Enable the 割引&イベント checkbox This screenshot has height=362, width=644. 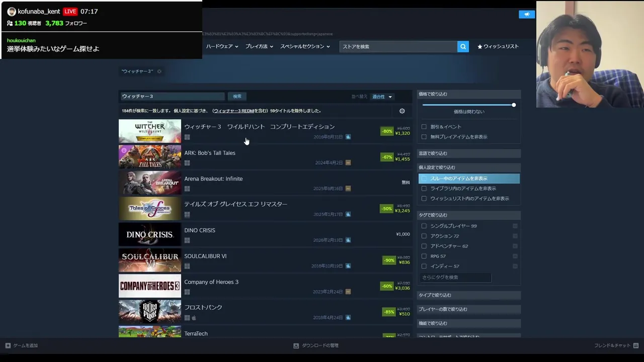pos(424,127)
